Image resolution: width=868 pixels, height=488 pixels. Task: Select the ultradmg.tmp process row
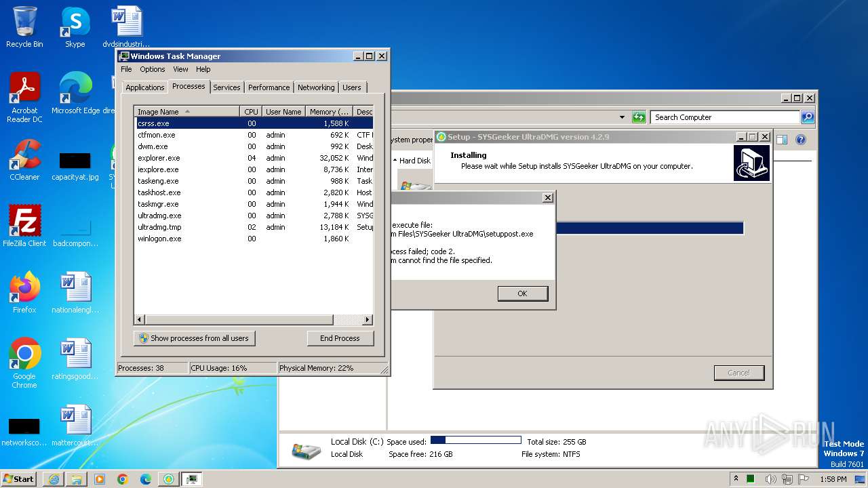[x=254, y=227]
